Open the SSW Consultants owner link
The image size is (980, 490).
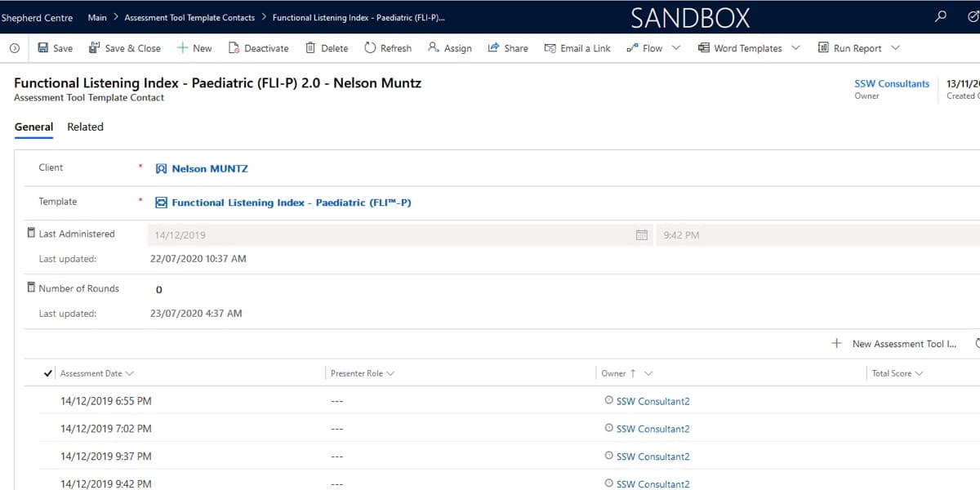892,83
